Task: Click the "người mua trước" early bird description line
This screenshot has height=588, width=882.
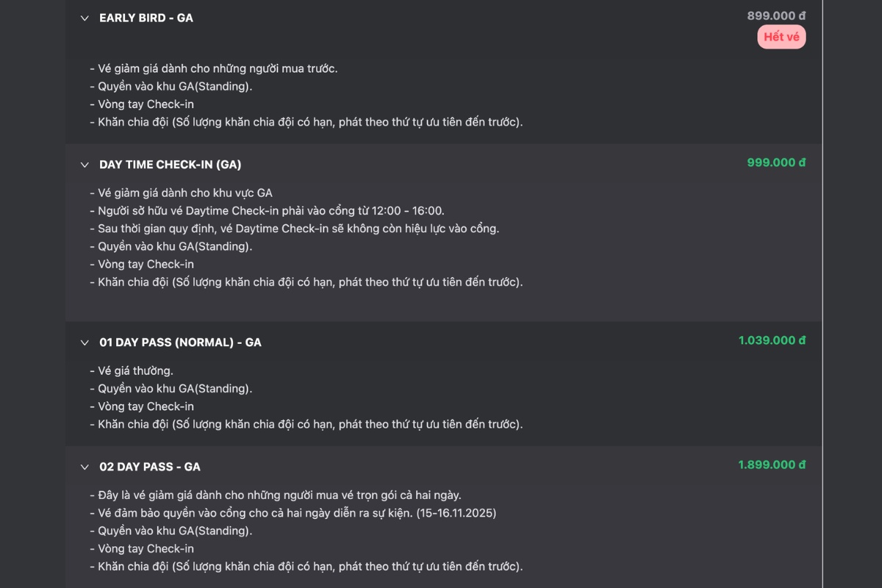Action: [x=214, y=68]
